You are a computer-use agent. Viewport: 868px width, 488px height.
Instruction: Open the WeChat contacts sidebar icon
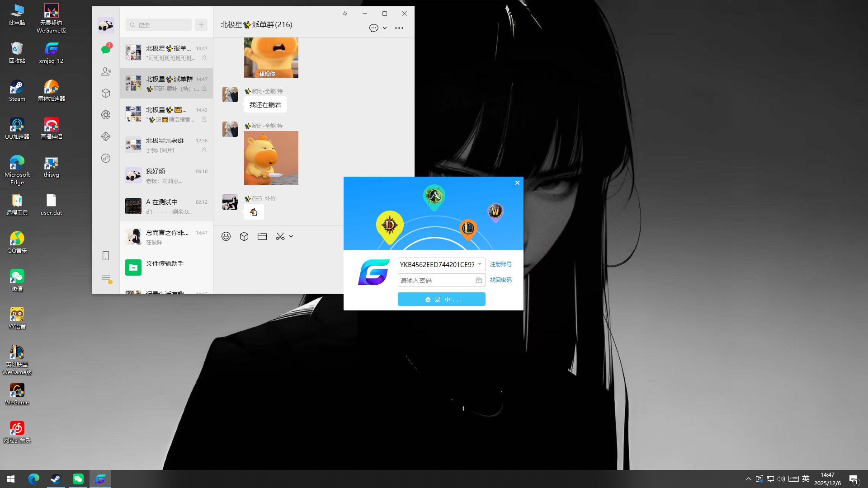pos(106,71)
